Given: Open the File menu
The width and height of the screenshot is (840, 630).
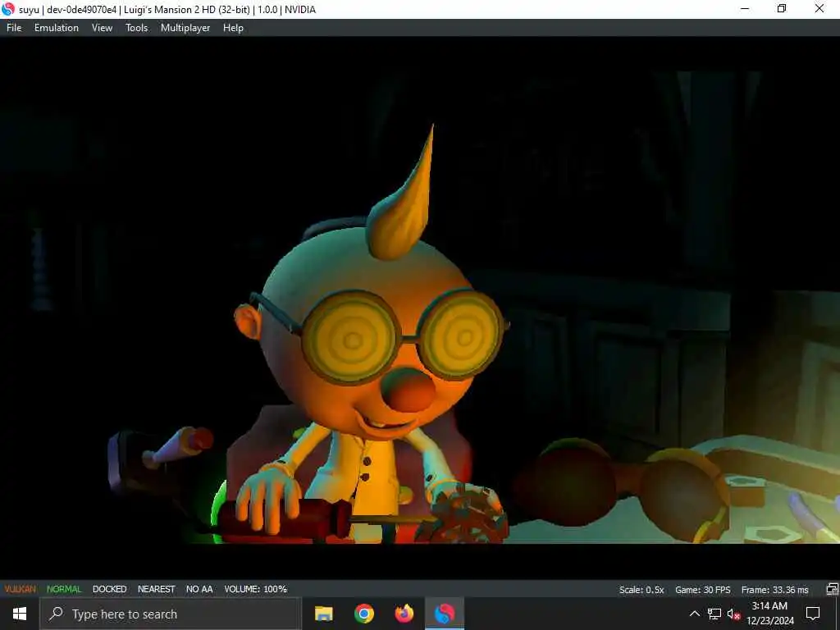Looking at the screenshot, I should click(x=14, y=28).
